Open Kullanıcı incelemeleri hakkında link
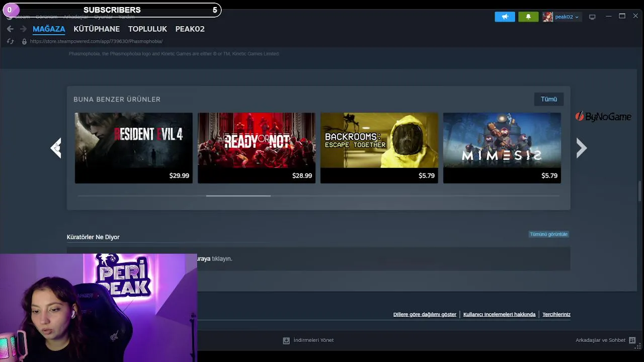This screenshot has width=644, height=362. click(x=499, y=314)
